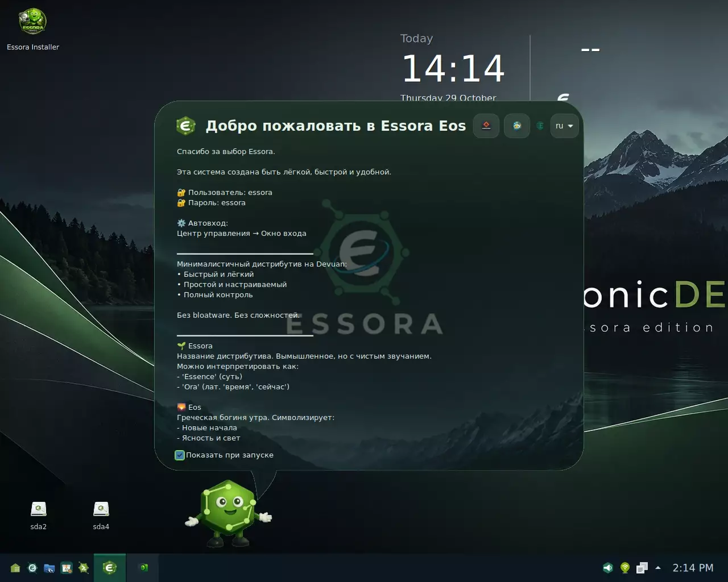Screen dimensions: 728x582
Task: Click the Essora hexagon logo beside welcome title
Action: 185,126
